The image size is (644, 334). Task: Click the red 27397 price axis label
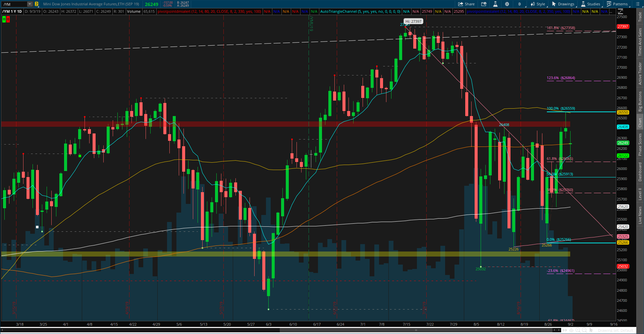(623, 26)
